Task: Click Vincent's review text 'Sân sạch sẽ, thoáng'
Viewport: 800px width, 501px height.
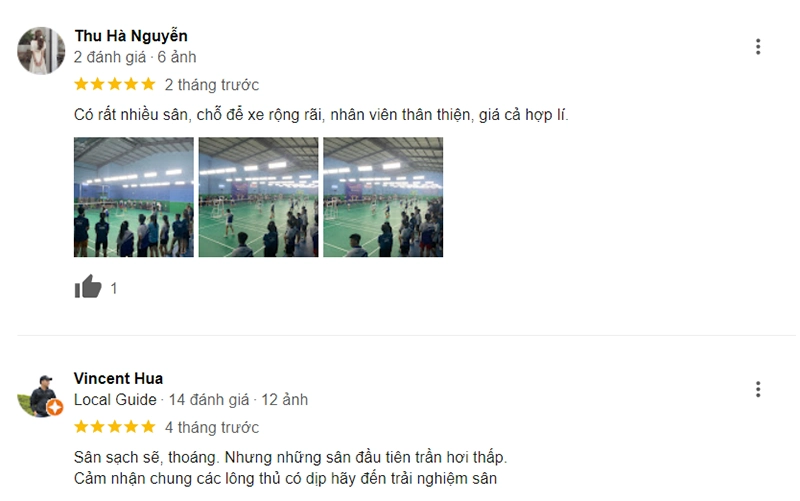Action: tap(146, 457)
